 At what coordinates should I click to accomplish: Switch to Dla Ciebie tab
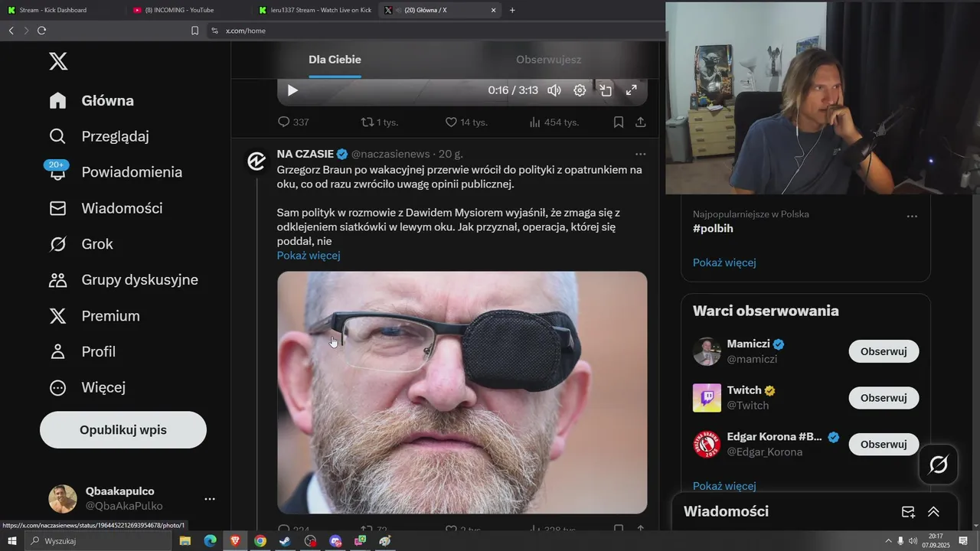click(335, 60)
